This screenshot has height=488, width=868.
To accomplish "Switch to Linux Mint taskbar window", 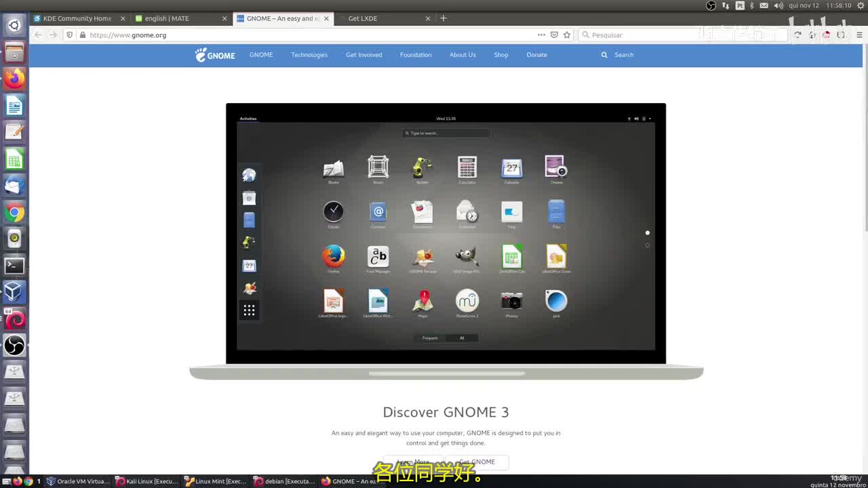I will pos(216,481).
